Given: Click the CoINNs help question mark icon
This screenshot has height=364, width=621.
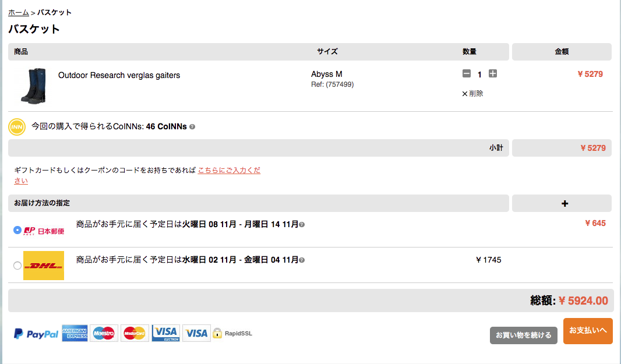Looking at the screenshot, I should (x=192, y=126).
